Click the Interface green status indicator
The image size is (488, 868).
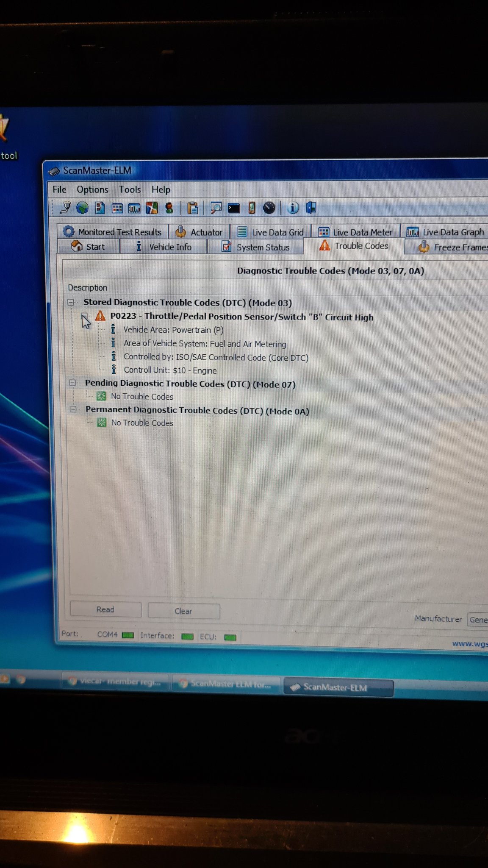point(187,636)
